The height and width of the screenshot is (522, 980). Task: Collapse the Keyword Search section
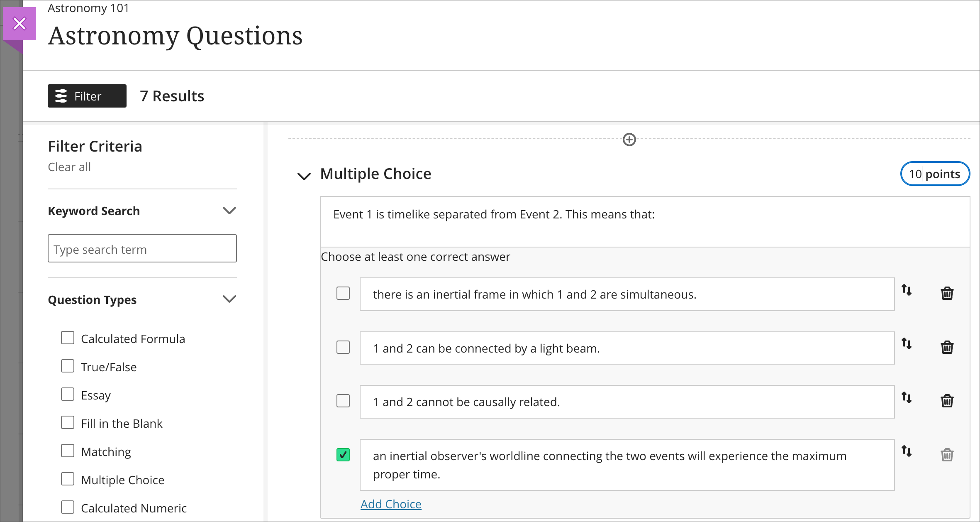[x=229, y=211]
